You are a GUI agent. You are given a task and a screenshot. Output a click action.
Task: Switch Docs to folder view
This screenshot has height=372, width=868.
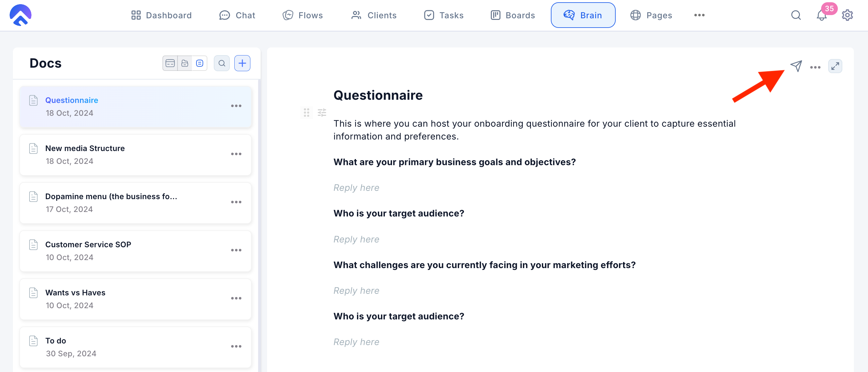coord(185,63)
